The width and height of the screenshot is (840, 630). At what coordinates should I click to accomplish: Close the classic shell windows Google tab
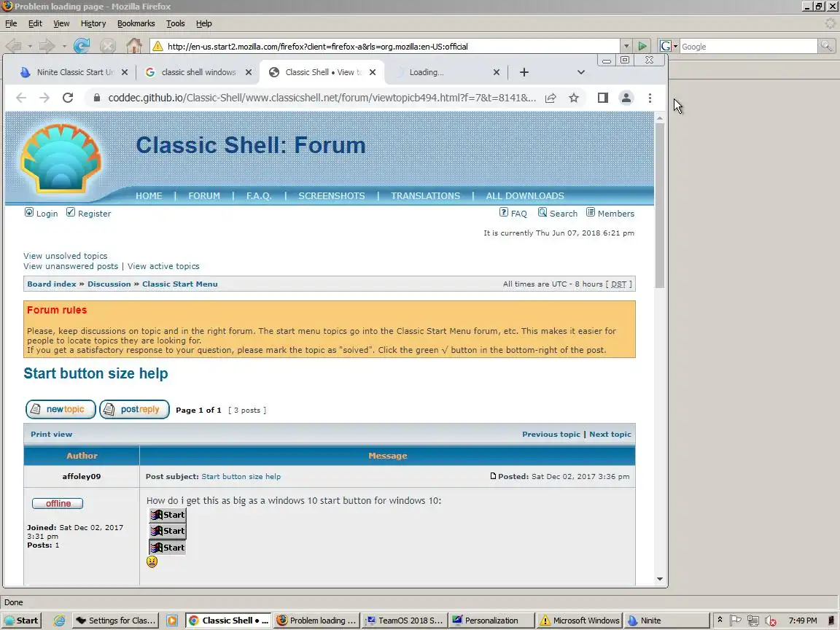pyautogui.click(x=248, y=72)
